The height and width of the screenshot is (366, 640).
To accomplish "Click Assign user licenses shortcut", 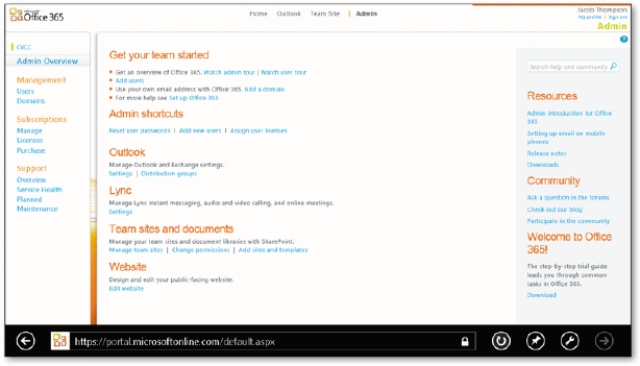I will point(259,131).
